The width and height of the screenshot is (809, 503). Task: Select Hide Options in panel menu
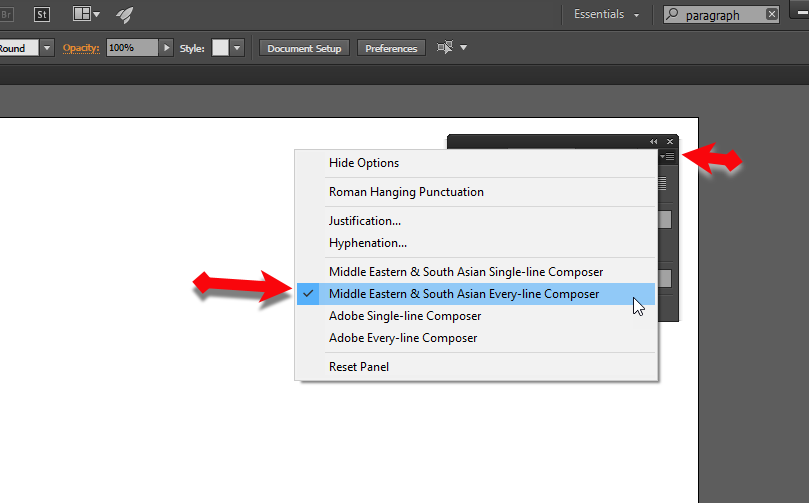364,163
